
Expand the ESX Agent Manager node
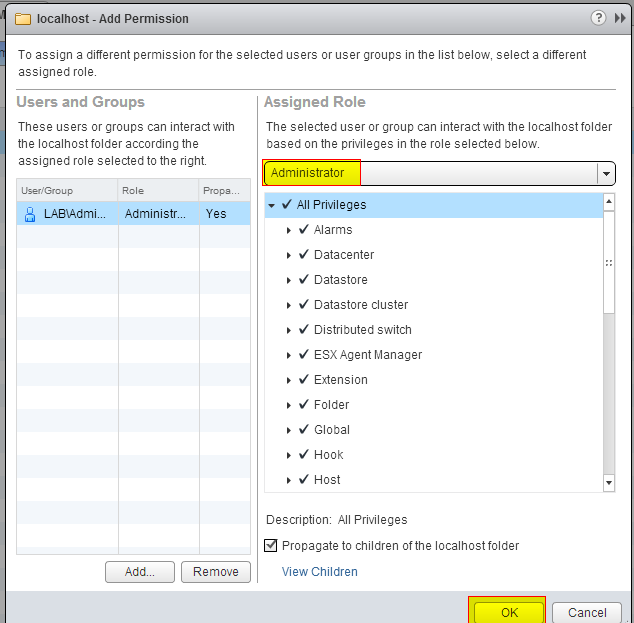point(289,356)
